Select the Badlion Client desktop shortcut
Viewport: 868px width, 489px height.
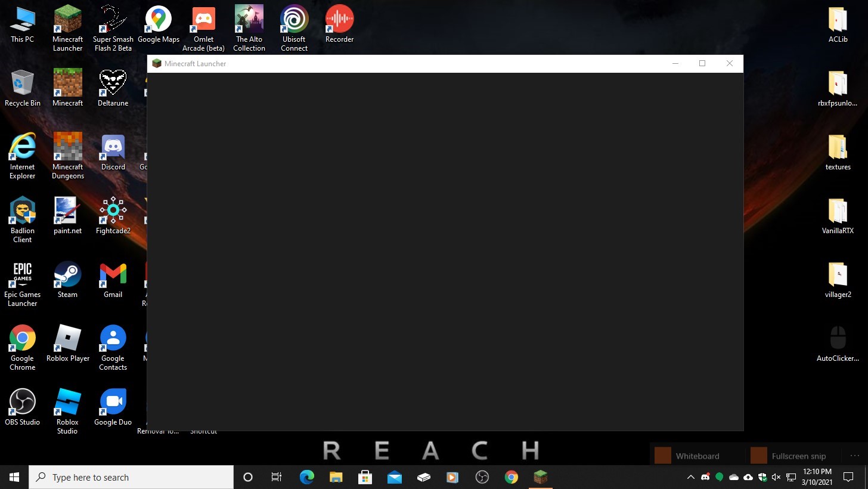point(23,220)
